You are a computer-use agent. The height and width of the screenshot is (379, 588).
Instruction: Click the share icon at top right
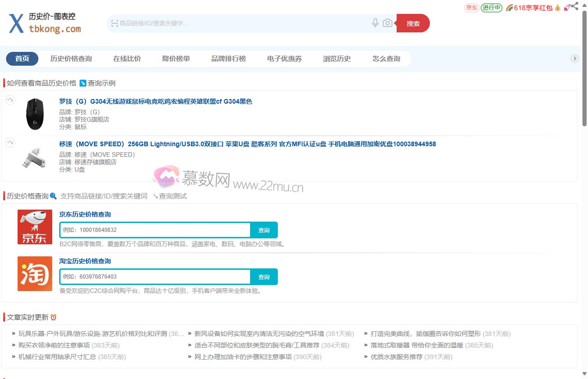(575, 6)
